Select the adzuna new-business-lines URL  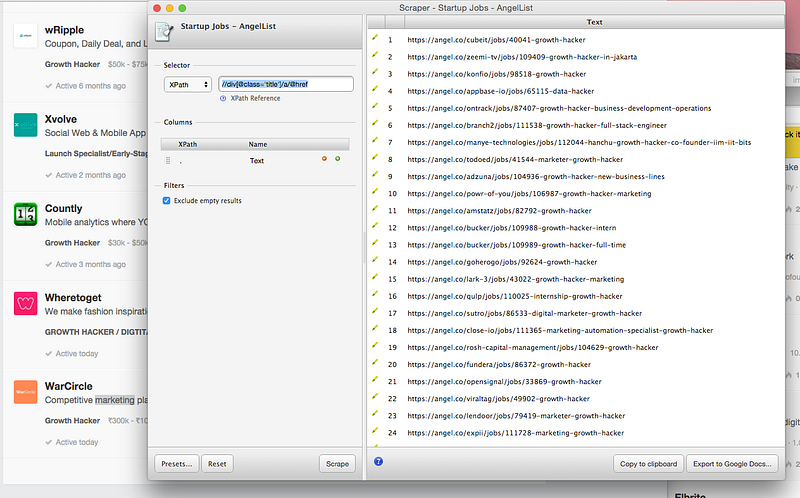[536, 177]
